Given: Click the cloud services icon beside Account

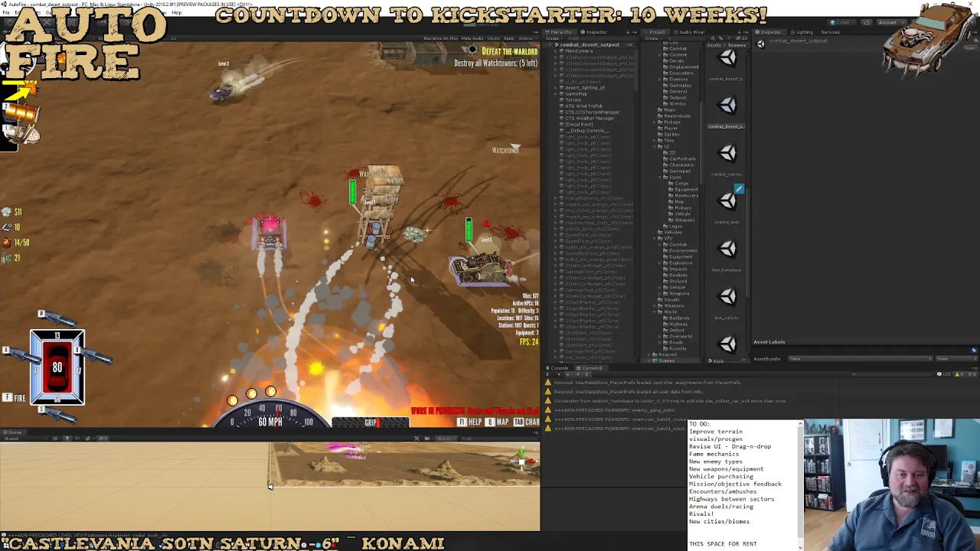Looking at the screenshot, I should [866, 22].
